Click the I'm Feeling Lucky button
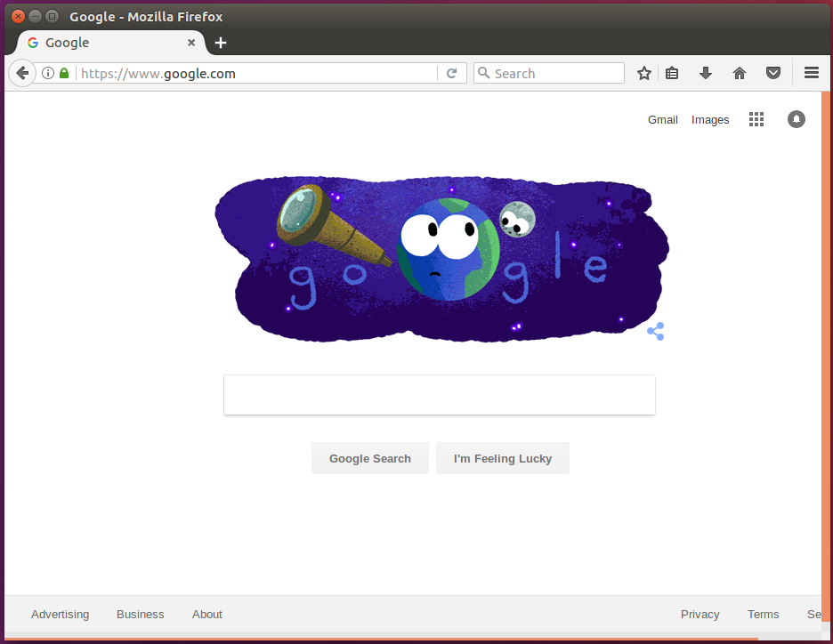 503,458
